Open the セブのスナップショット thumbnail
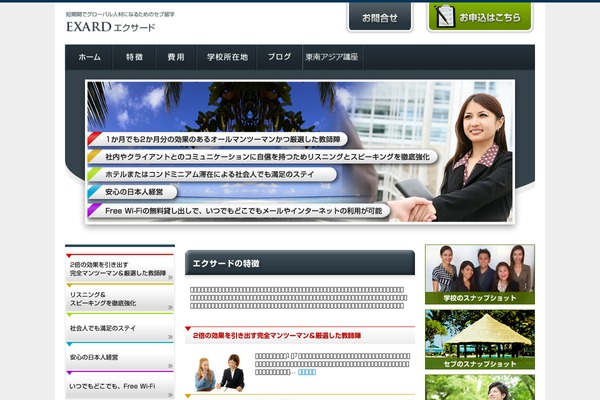Viewport: 600px width, 400px height. point(480,340)
